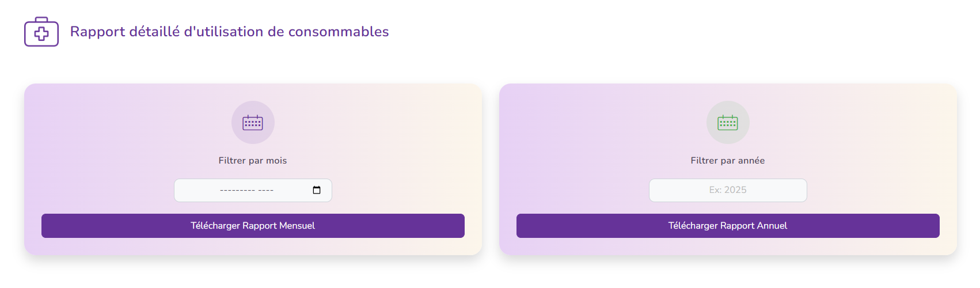Click the 'Filtrer par année' label
This screenshot has height=288, width=980.
point(728,161)
